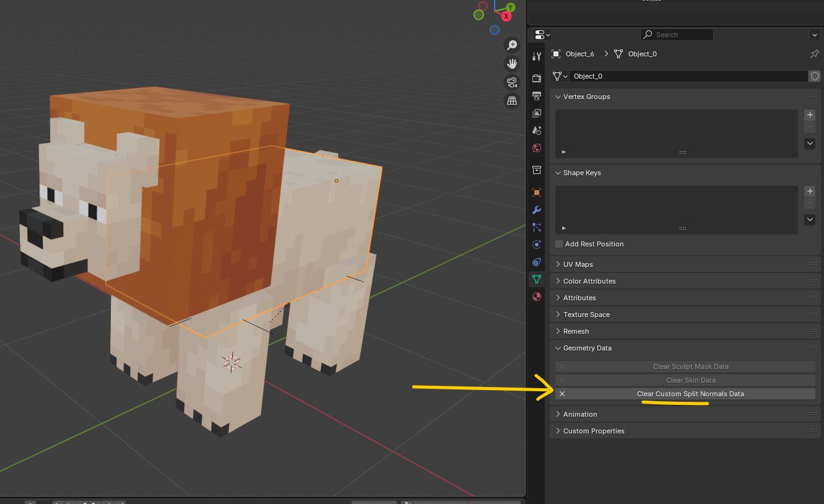Open the Modifiers wrench tab
Viewport: 824px width, 504px height.
tap(537, 210)
